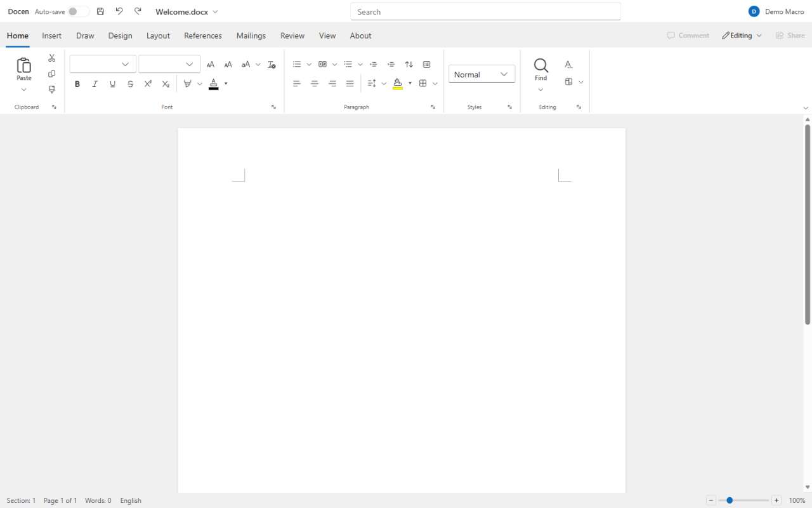
Task: Toggle bold formatting
Action: (x=77, y=84)
